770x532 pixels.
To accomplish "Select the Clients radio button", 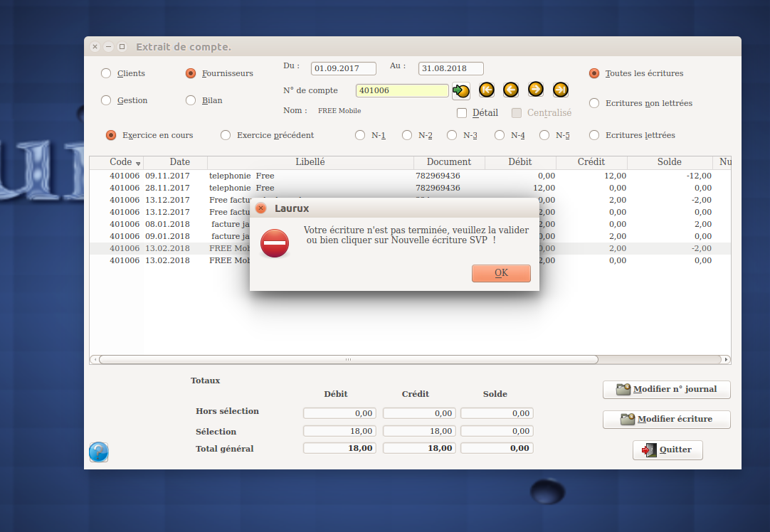I will (x=106, y=73).
